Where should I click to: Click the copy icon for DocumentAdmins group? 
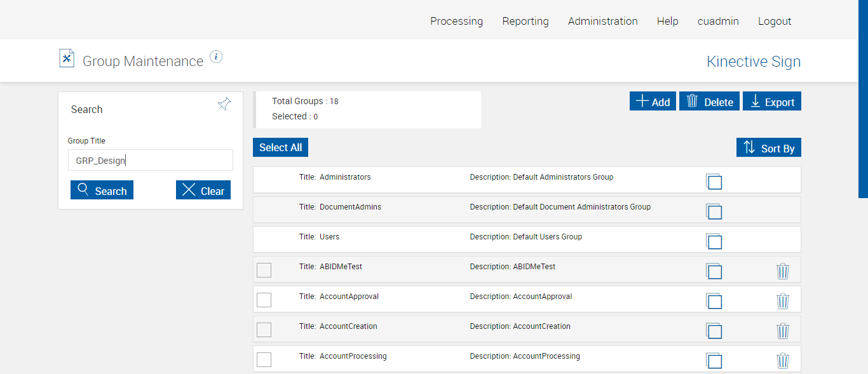click(714, 211)
